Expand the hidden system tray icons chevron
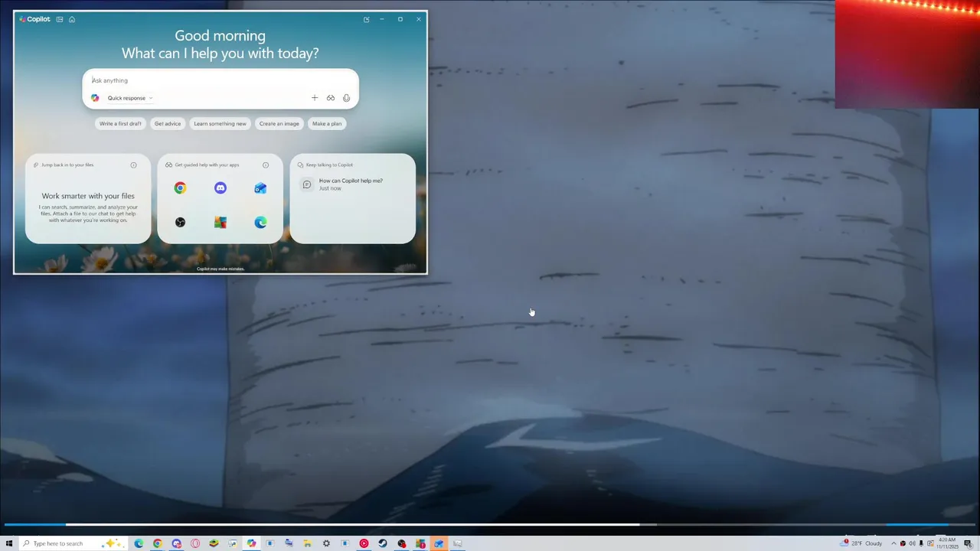980x551 pixels. click(893, 543)
